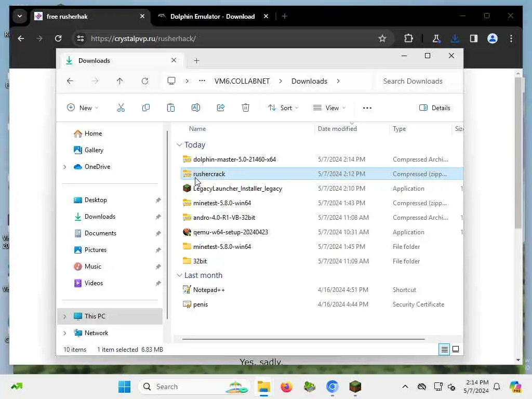Switch to large thumbnails view layout
532x399 pixels.
point(456,349)
